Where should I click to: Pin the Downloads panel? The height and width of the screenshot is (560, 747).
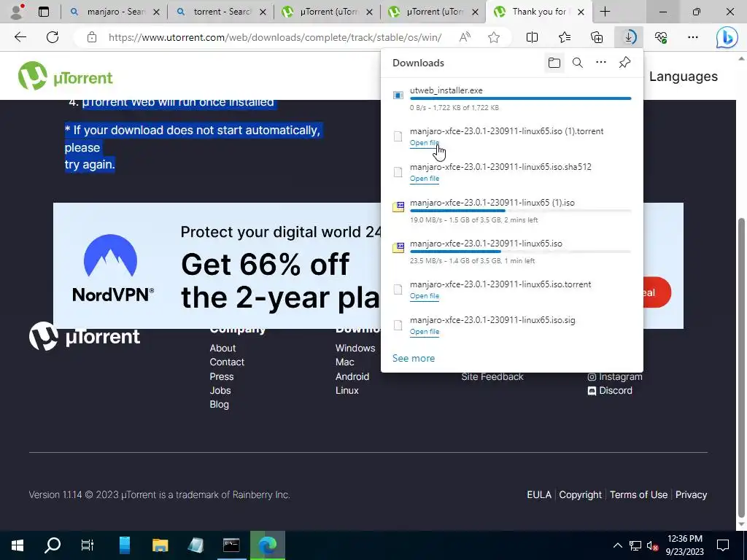coord(624,63)
